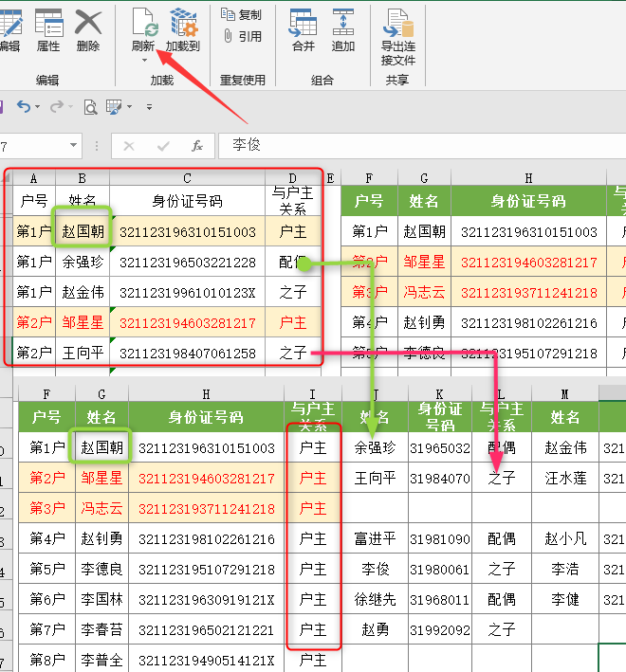The width and height of the screenshot is (626, 672).
Task: Click the table-edit icon in quick access toolbar
Action: (113, 107)
